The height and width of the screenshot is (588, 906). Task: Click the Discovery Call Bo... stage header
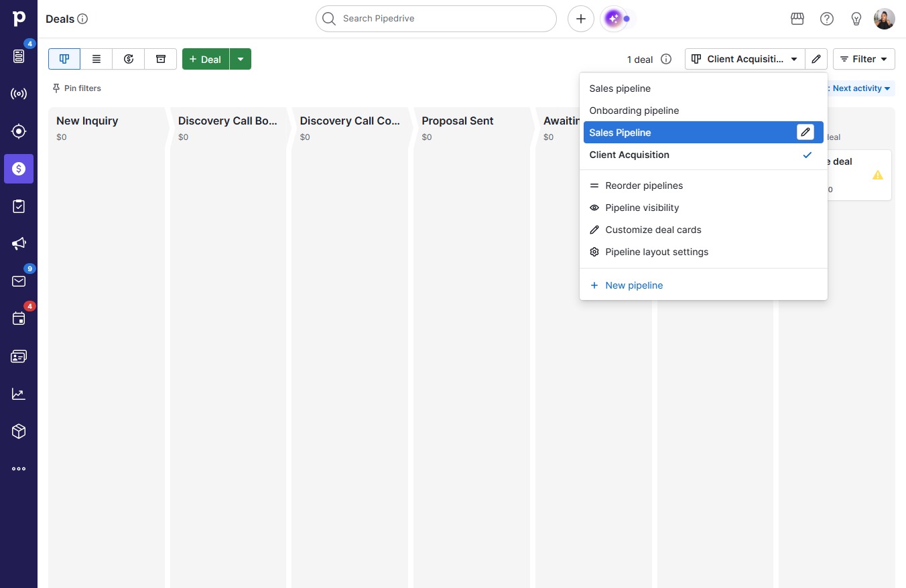tap(228, 121)
